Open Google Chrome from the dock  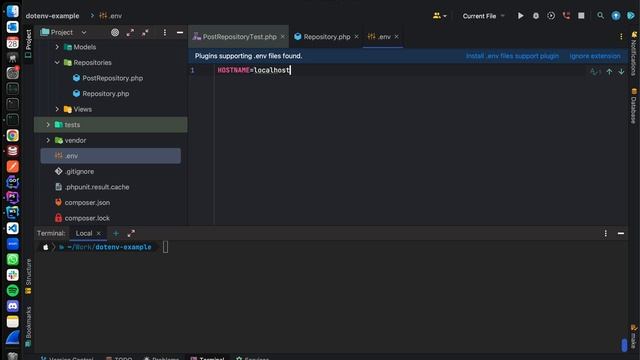[x=13, y=136]
